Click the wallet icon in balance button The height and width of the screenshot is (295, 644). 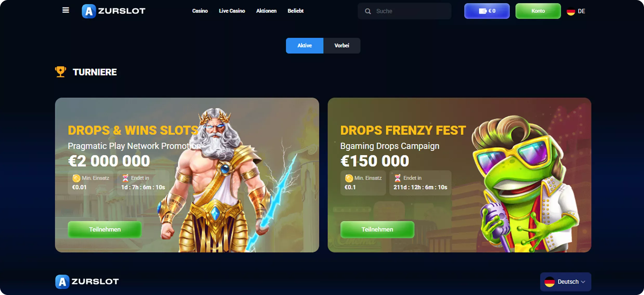(x=483, y=11)
